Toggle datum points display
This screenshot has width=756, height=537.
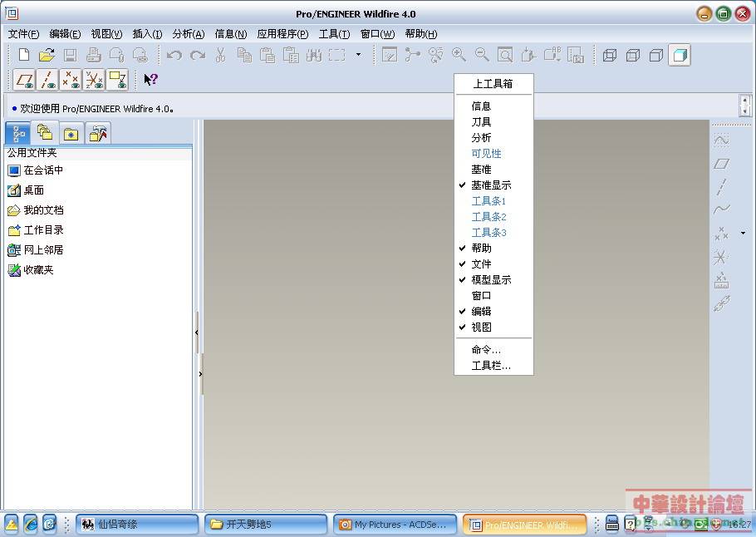pyautogui.click(x=71, y=80)
